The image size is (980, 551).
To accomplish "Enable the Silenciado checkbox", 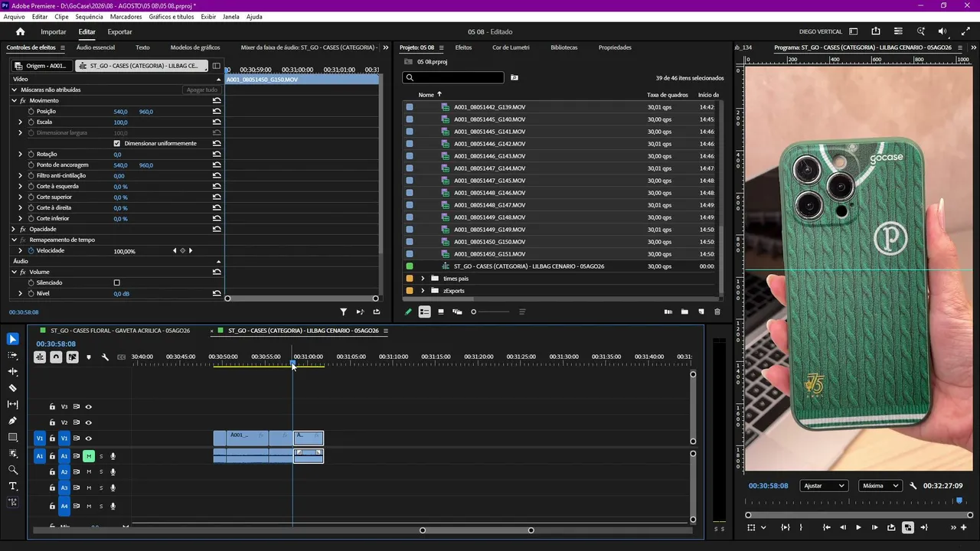I will click(x=117, y=283).
